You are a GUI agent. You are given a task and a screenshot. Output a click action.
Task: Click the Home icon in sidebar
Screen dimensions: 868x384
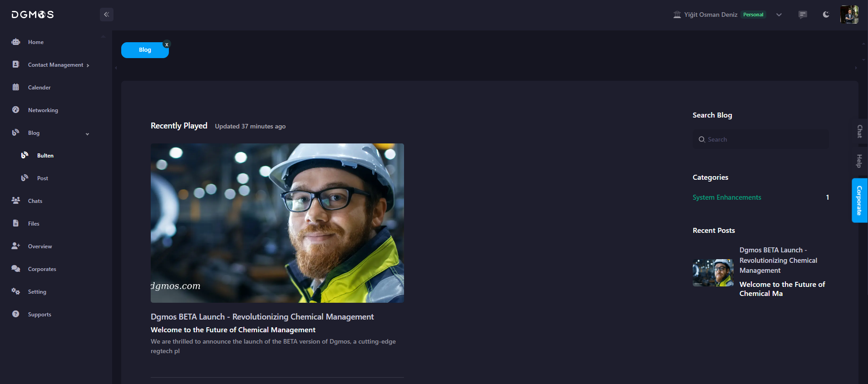point(16,42)
